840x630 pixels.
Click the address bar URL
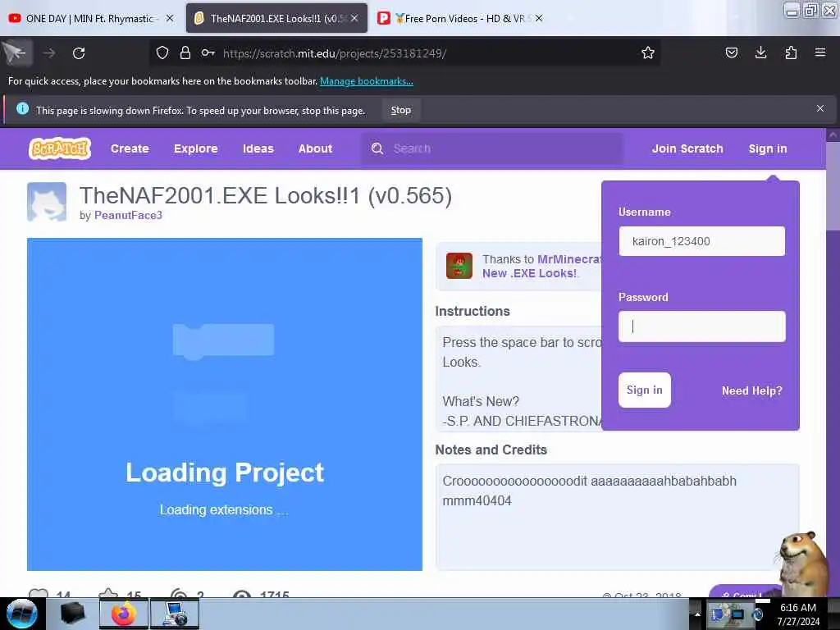[x=335, y=53]
